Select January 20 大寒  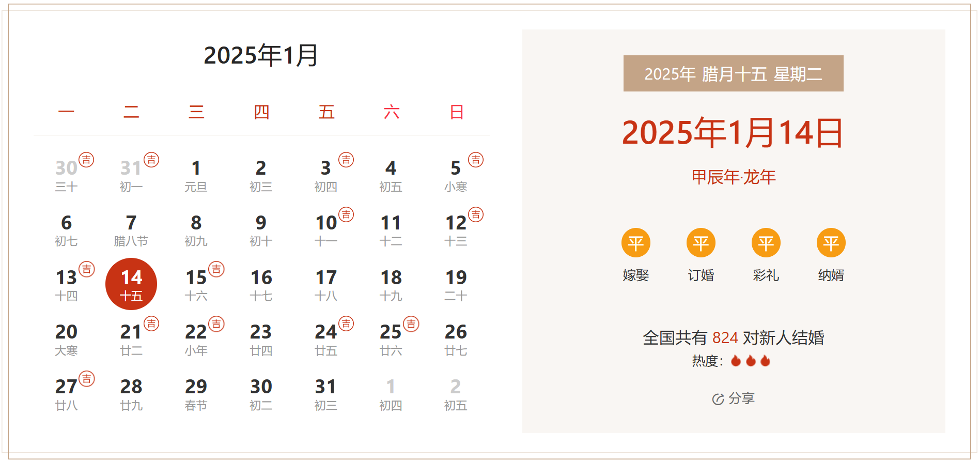[66, 340]
